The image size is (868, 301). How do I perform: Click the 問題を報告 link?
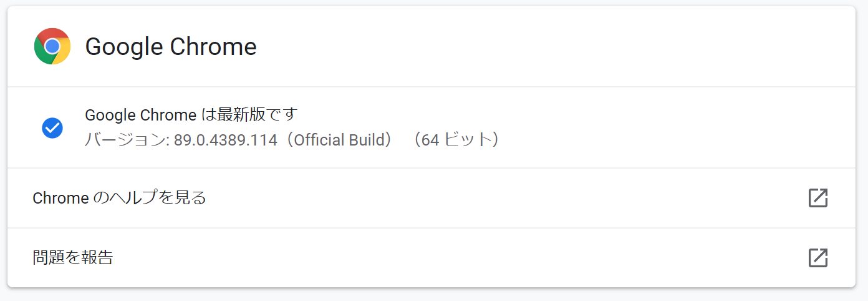[73, 257]
